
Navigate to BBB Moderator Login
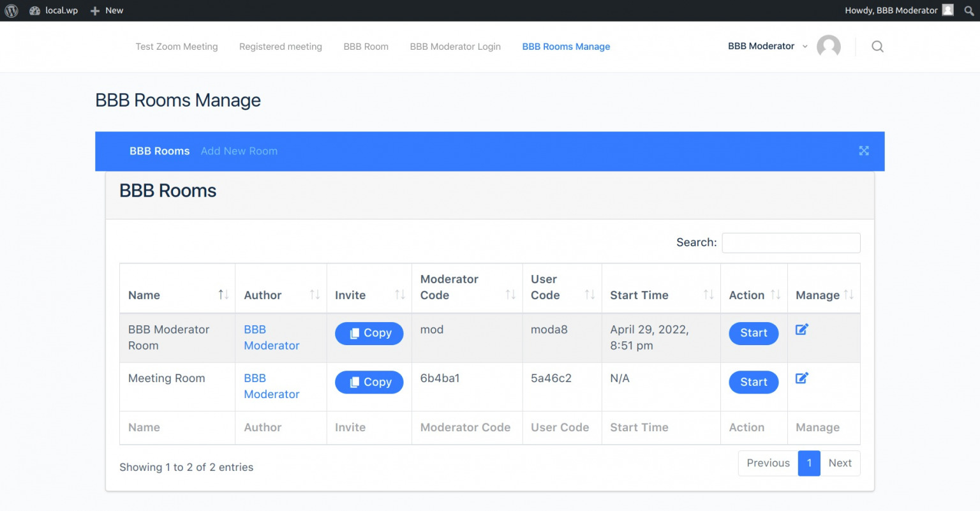456,47
